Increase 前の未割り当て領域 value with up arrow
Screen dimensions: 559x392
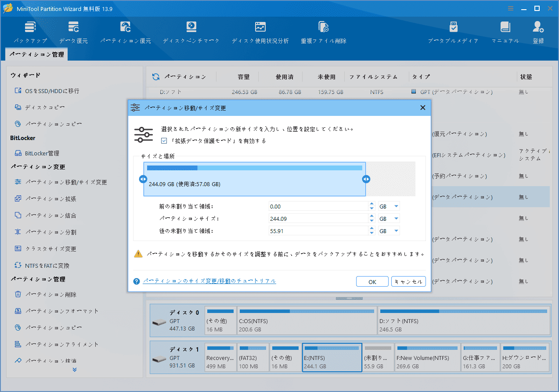372,204
